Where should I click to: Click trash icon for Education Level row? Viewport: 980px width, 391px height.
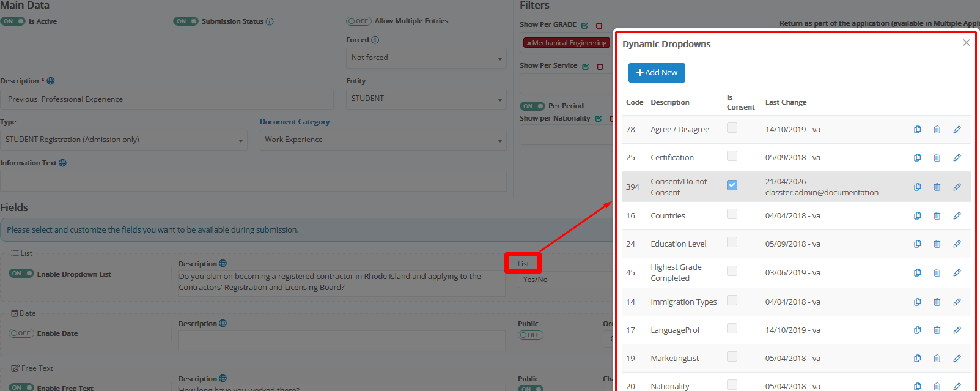[937, 244]
